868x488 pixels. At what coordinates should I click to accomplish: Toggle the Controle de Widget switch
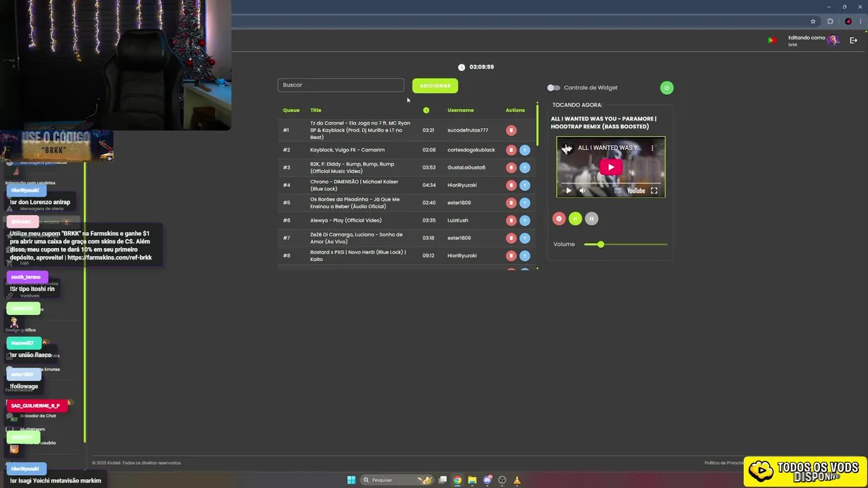pyautogui.click(x=554, y=87)
